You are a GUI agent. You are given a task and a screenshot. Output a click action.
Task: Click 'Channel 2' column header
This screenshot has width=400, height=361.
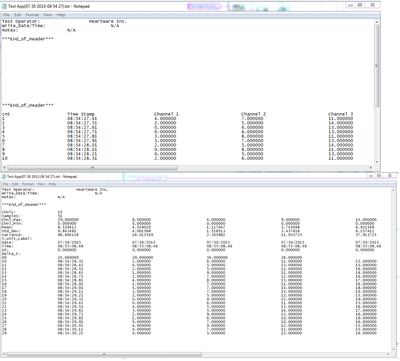[253, 114]
